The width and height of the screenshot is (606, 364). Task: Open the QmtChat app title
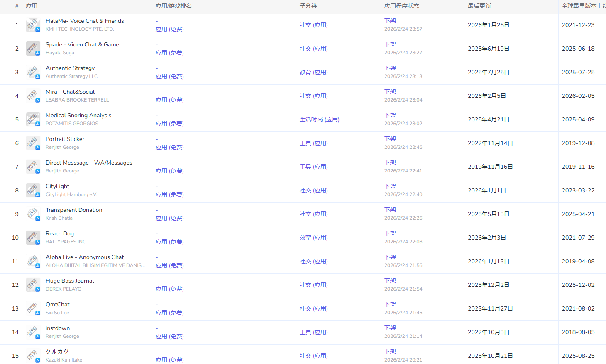tap(58, 304)
